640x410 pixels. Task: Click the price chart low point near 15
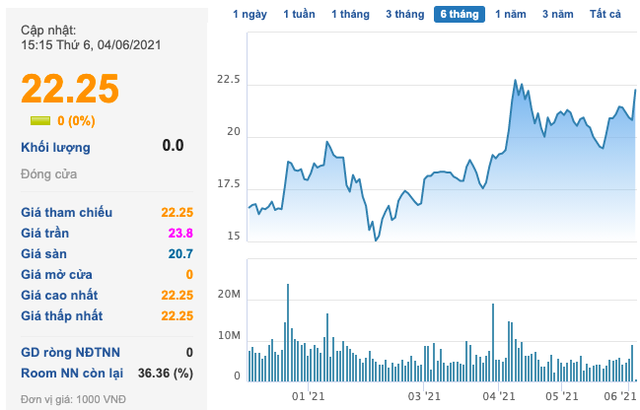click(376, 241)
